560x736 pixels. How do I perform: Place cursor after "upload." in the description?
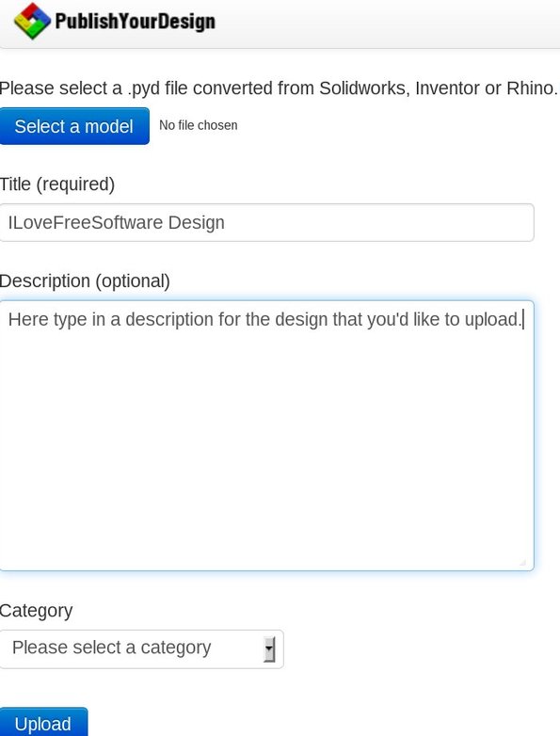coord(523,320)
